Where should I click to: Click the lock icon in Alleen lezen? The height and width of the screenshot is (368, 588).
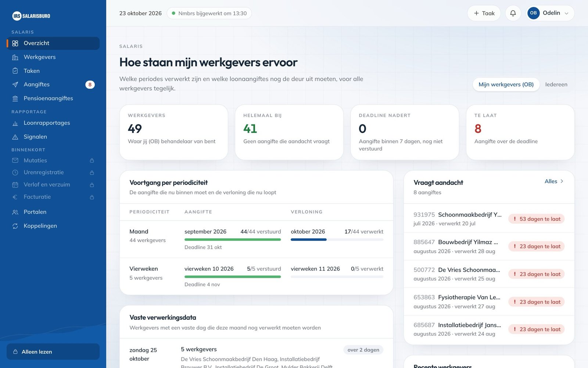15,352
